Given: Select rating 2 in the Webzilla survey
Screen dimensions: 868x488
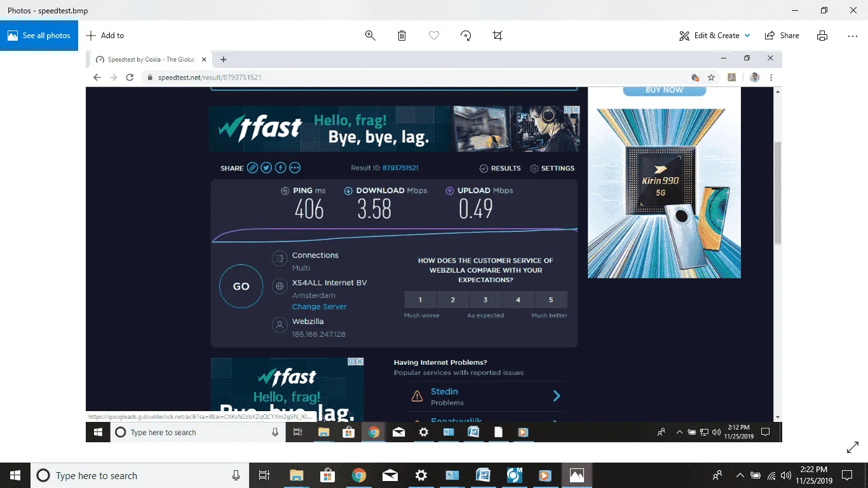Looking at the screenshot, I should pos(453,300).
